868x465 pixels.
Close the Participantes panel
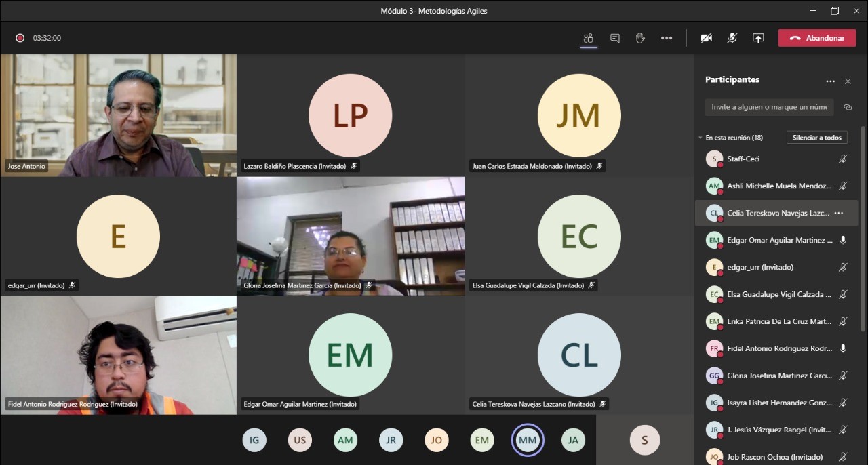848,81
